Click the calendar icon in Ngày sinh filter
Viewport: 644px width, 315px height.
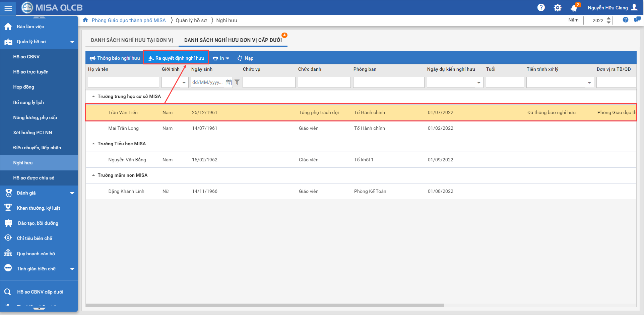pyautogui.click(x=229, y=83)
